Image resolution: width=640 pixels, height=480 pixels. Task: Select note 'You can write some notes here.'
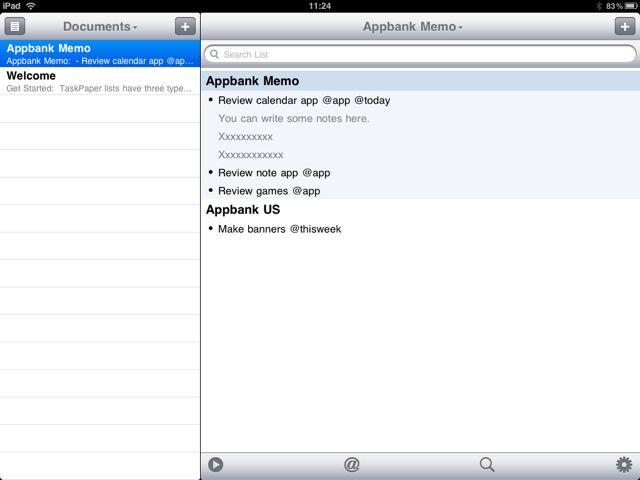click(x=420, y=118)
